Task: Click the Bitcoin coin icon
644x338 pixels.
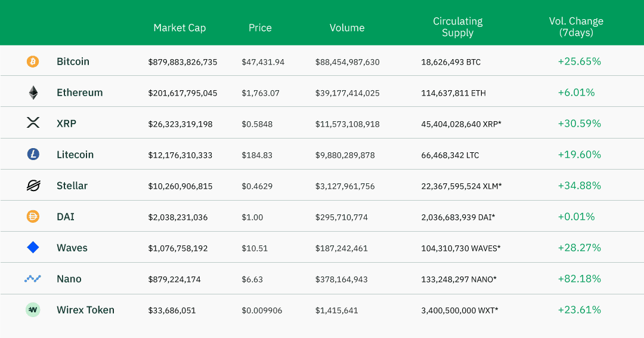Action: 33,62
